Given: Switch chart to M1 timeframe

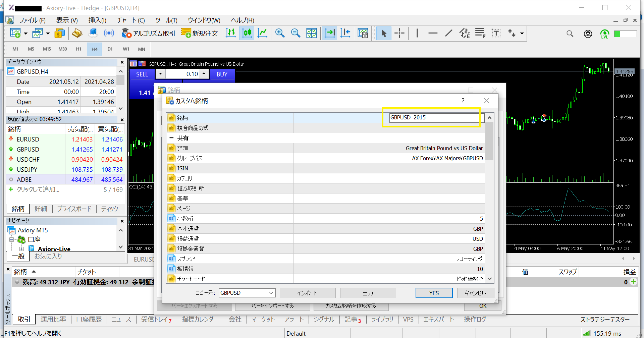Looking at the screenshot, I should click(x=15, y=49).
